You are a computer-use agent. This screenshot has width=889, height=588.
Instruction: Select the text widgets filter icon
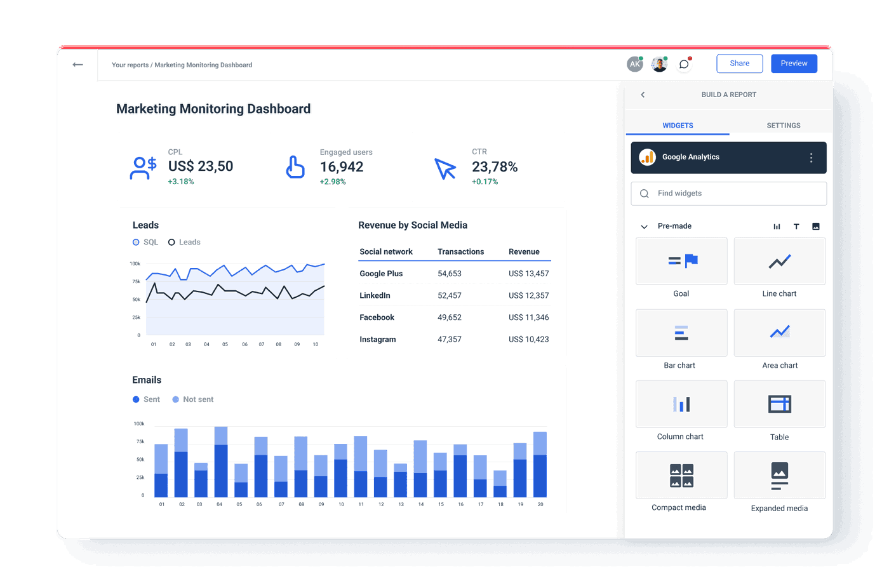click(x=796, y=226)
